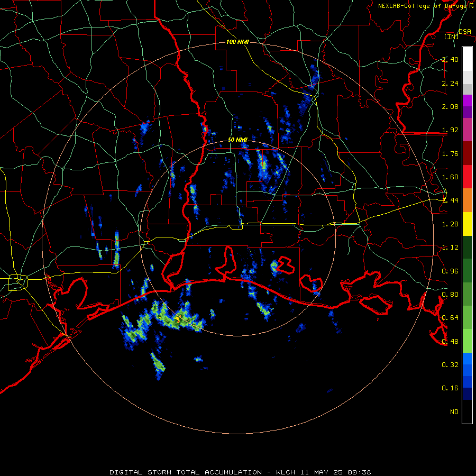
Task: Click the pink legend swatch near 1.92
Action: pos(467,130)
